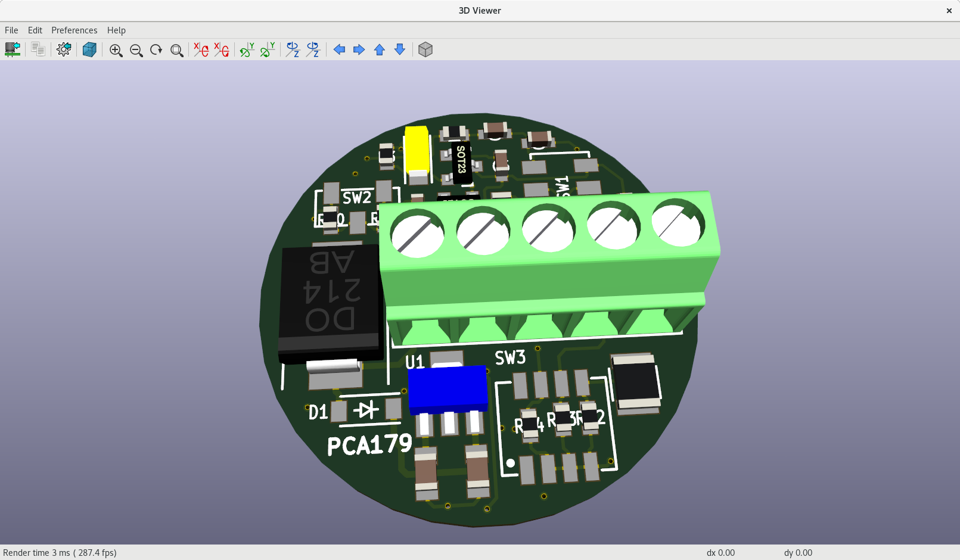Zoom in with magnifier plus icon

[x=116, y=50]
